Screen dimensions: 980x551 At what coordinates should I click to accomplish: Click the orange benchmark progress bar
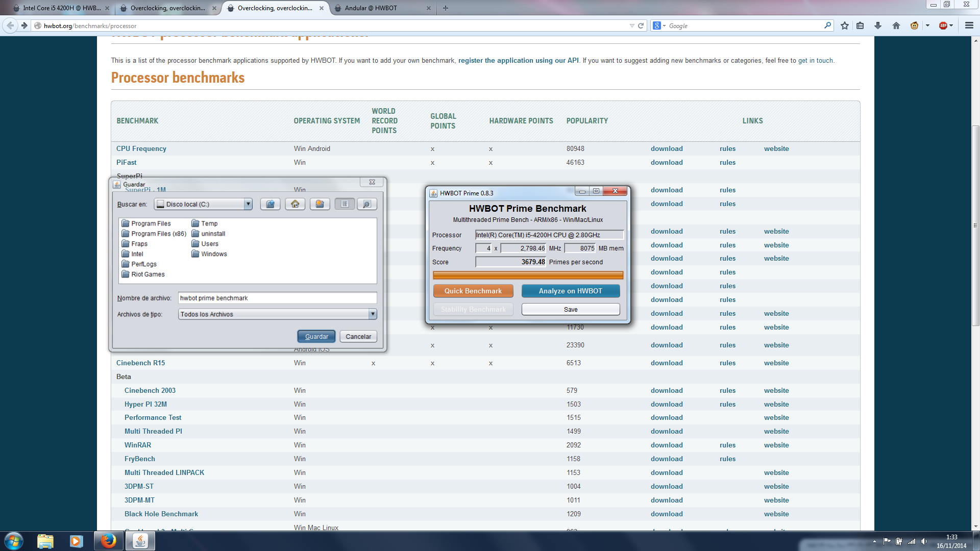click(528, 275)
